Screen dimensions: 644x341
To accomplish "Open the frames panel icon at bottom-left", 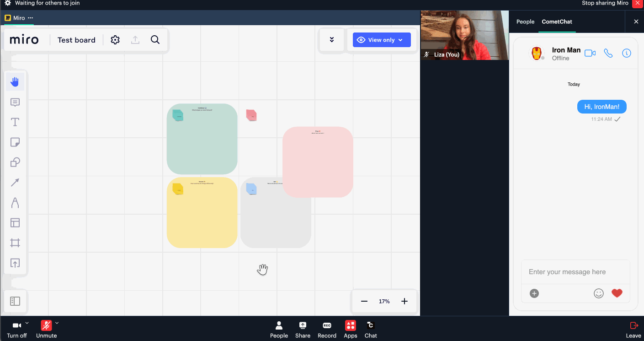I will 15,301.
